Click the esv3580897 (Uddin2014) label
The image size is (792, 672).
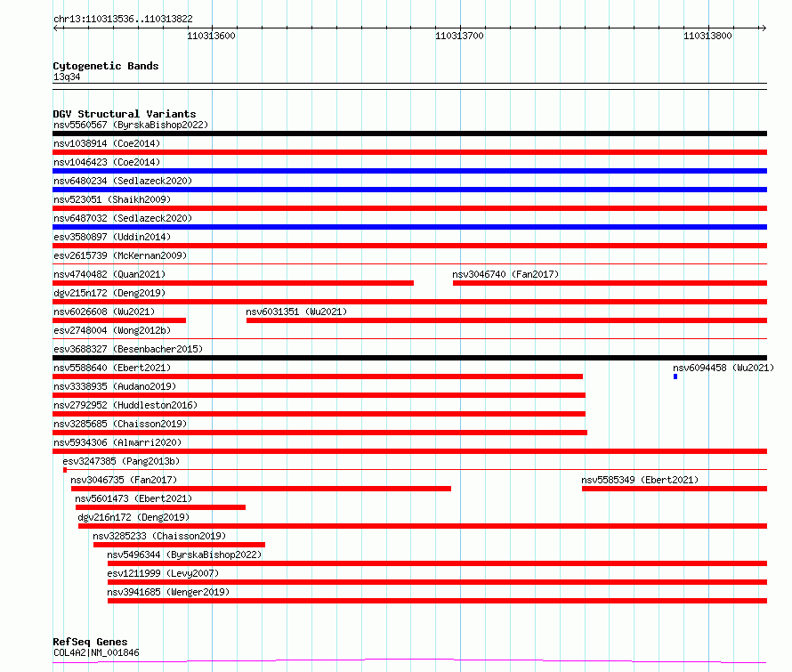112,237
